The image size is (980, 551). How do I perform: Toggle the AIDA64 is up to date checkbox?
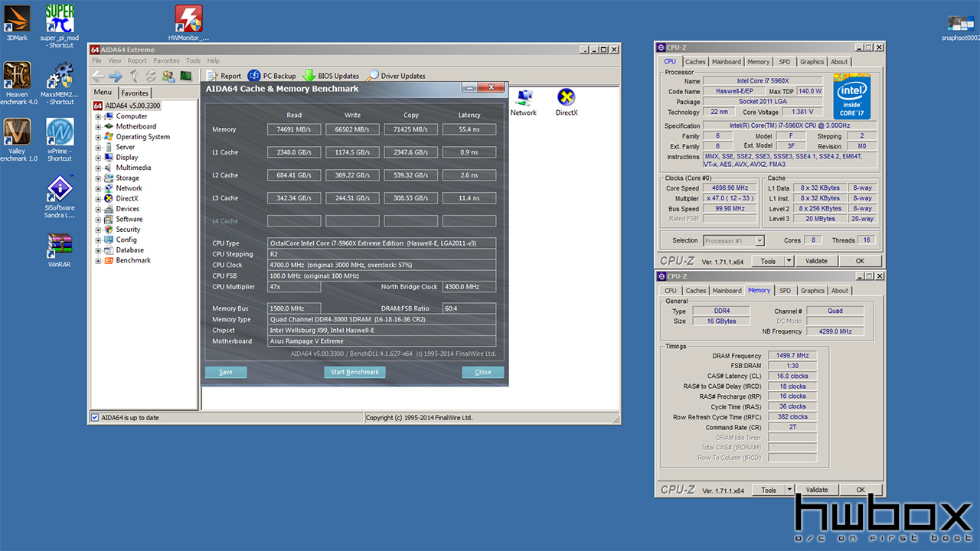click(95, 417)
